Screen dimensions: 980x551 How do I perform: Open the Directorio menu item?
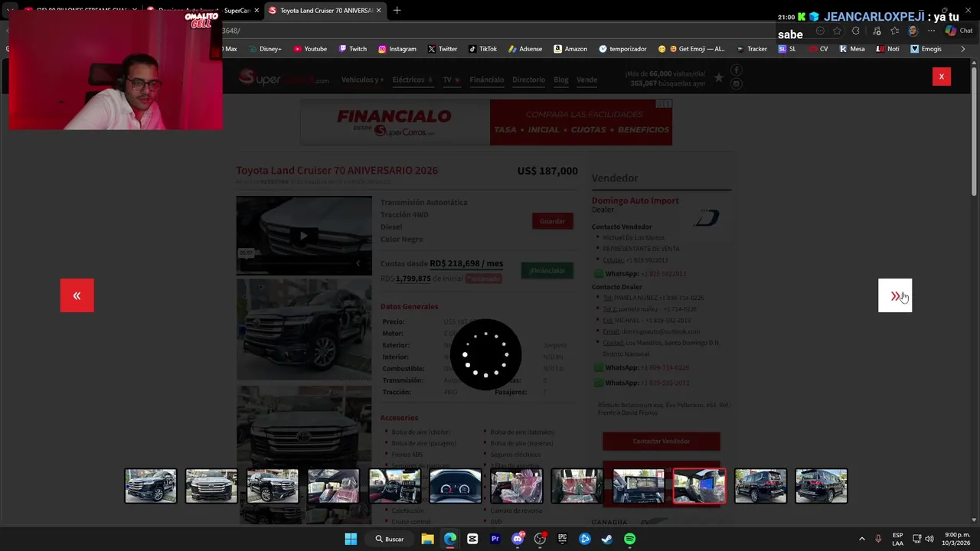528,80
